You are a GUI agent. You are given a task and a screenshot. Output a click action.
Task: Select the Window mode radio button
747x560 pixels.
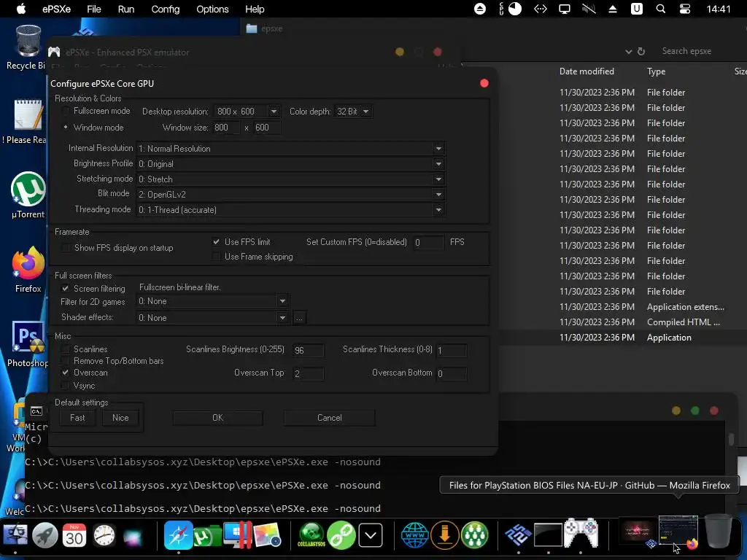point(66,128)
